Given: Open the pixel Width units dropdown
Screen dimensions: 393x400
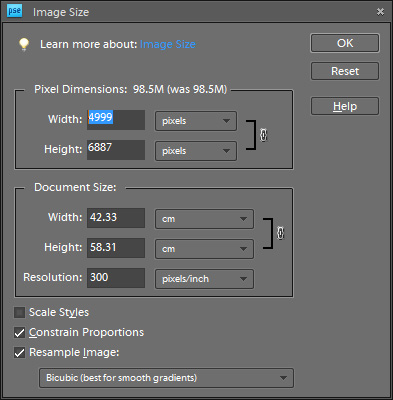Looking at the screenshot, I should 196,121.
